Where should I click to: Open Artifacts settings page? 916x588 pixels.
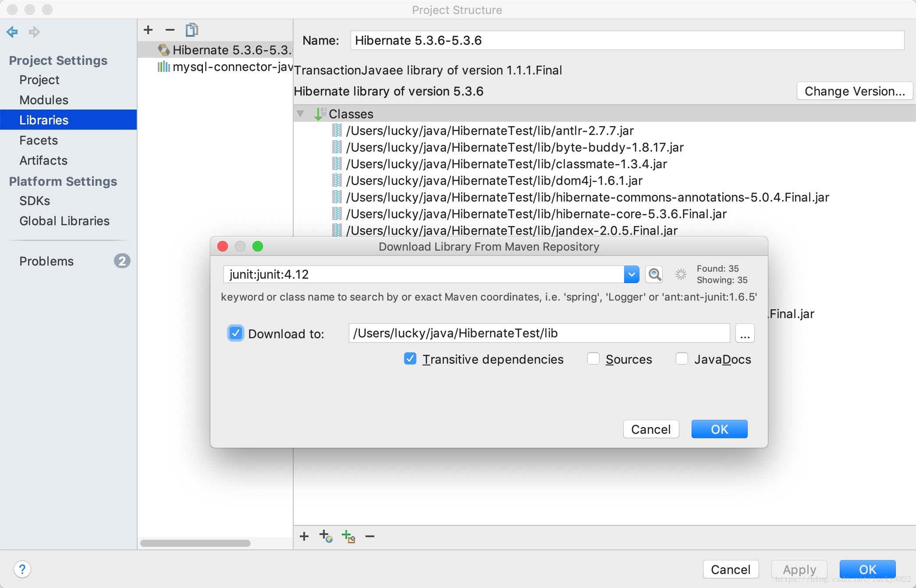(43, 160)
